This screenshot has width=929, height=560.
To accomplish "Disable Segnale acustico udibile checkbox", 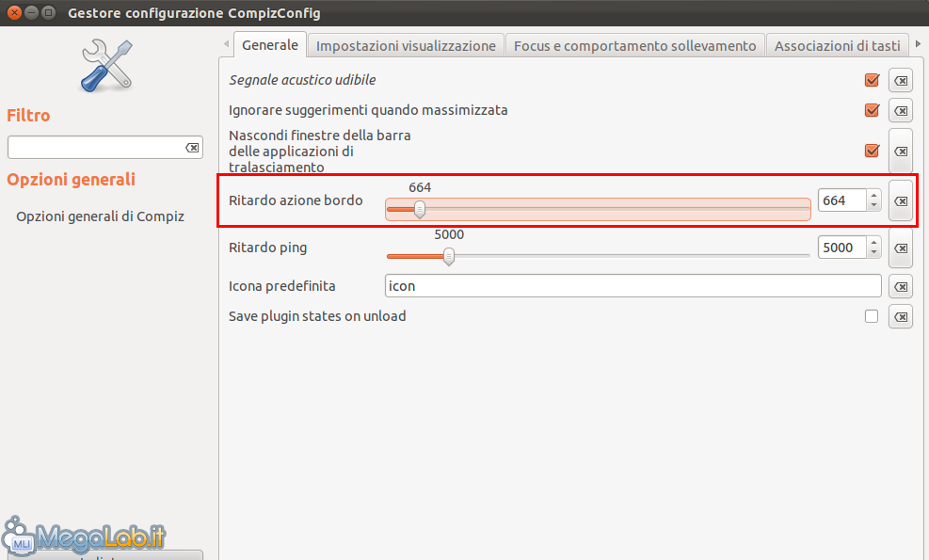I will (872, 81).
